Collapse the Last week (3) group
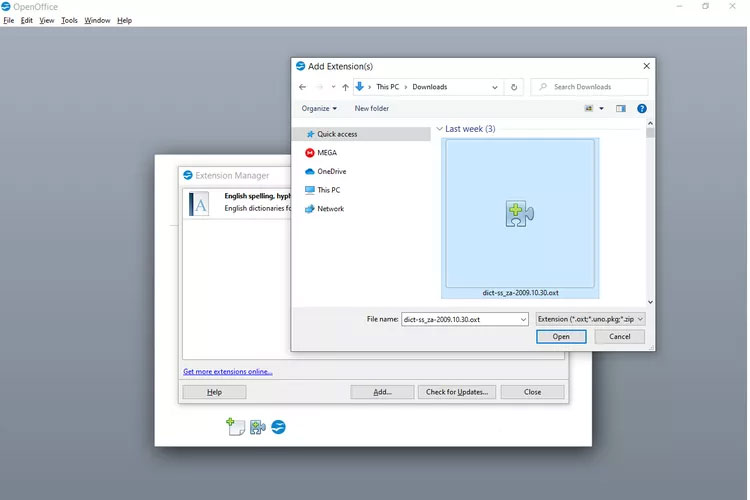This screenshot has width=750, height=500. [x=439, y=129]
